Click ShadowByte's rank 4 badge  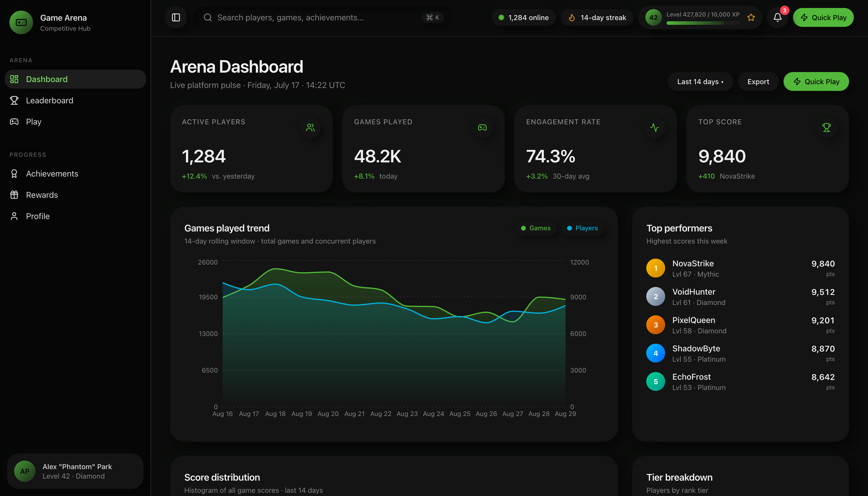click(x=655, y=353)
